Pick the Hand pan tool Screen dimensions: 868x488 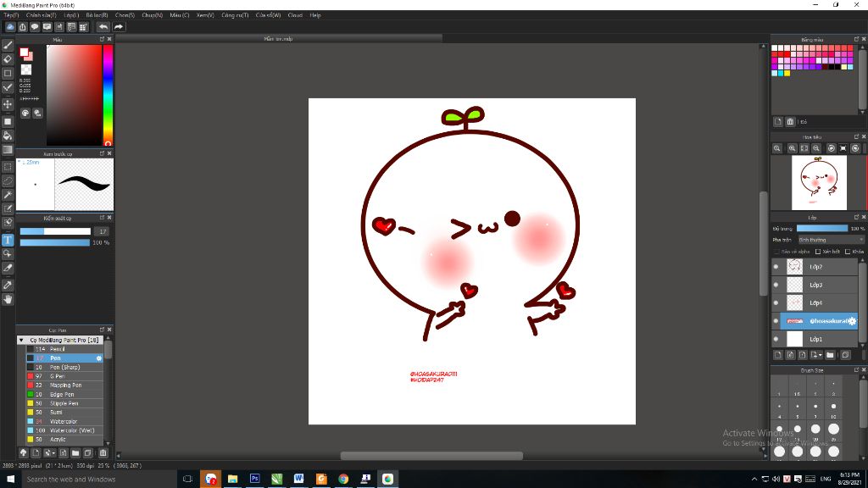pyautogui.click(x=8, y=299)
